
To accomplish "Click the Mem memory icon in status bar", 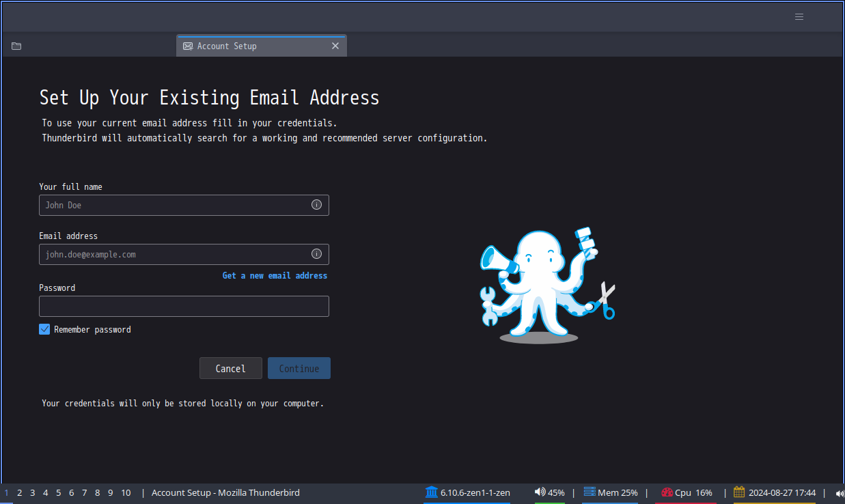I will (x=590, y=492).
